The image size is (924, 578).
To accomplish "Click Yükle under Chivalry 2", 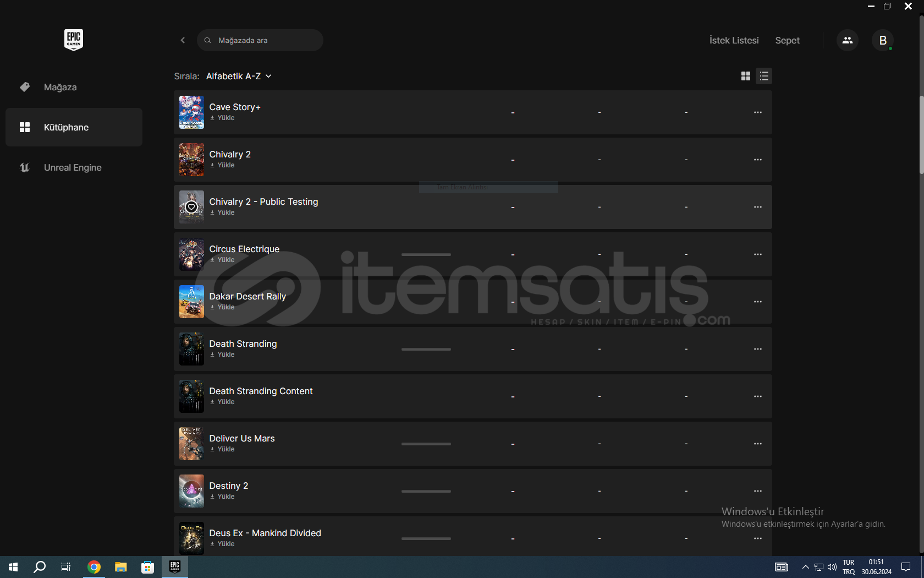I will pyautogui.click(x=222, y=165).
